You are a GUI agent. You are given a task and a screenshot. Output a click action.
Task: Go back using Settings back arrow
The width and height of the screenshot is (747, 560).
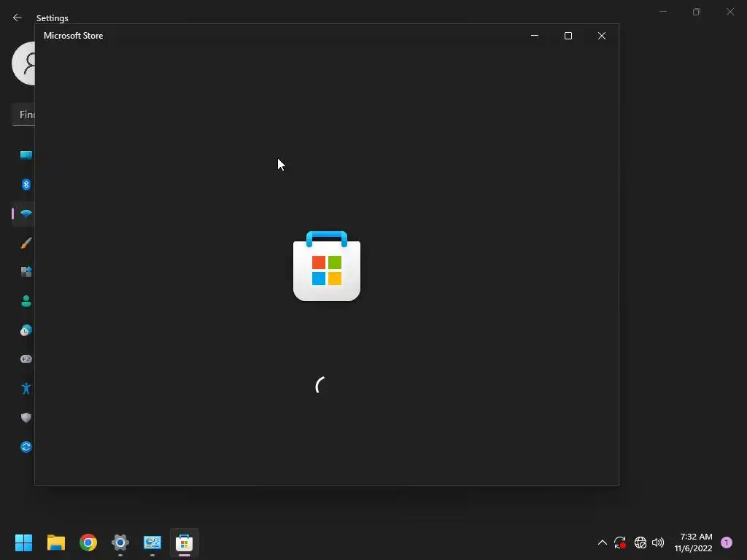pyautogui.click(x=18, y=17)
